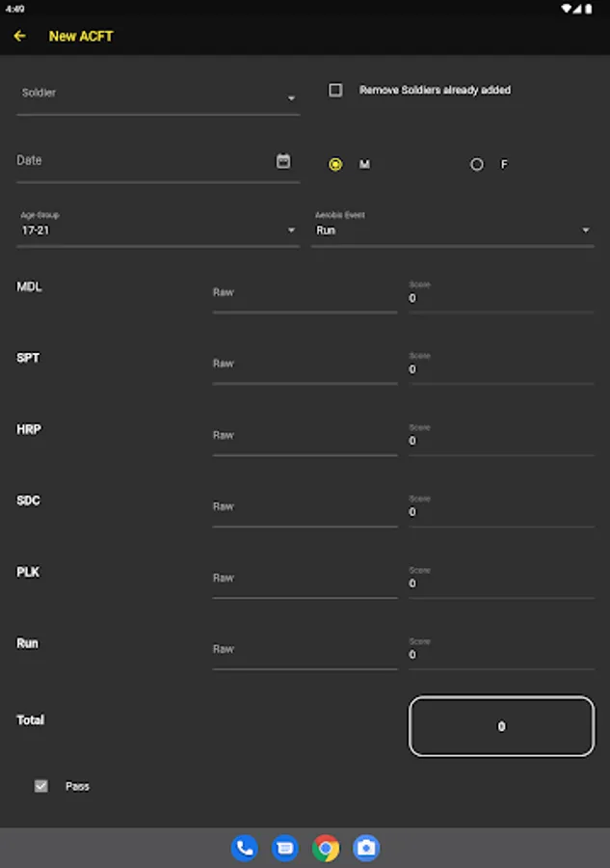This screenshot has height=868, width=610.
Task: Click the Date input field
Action: coord(145,161)
